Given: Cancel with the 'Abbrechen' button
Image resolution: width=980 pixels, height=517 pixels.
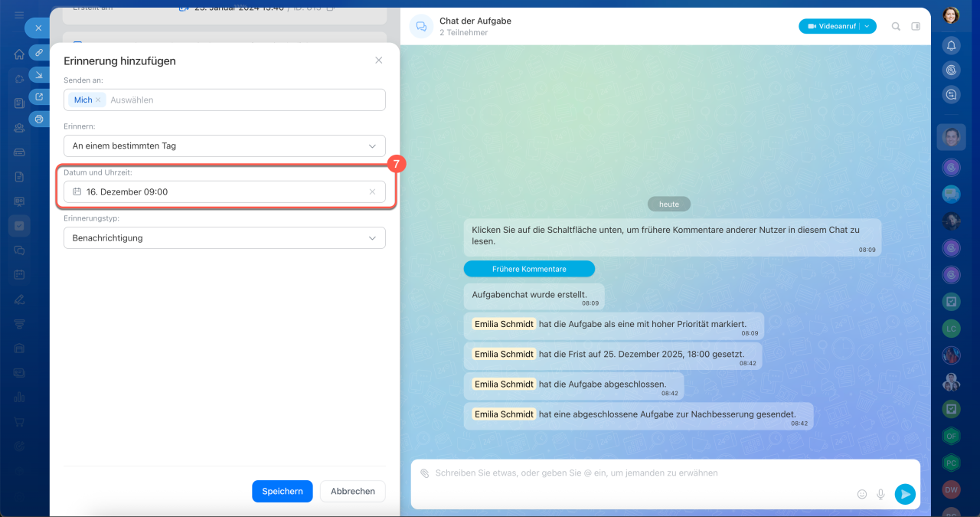Looking at the screenshot, I should 353,491.
